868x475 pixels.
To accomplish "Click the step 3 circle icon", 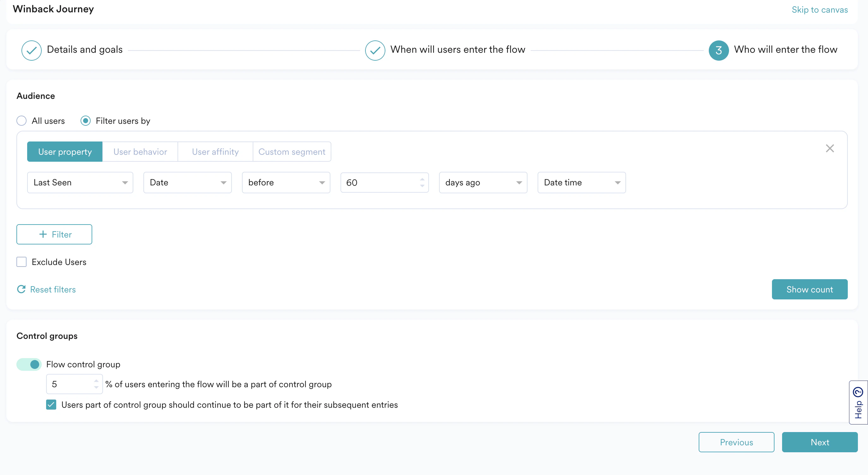I will (x=718, y=50).
